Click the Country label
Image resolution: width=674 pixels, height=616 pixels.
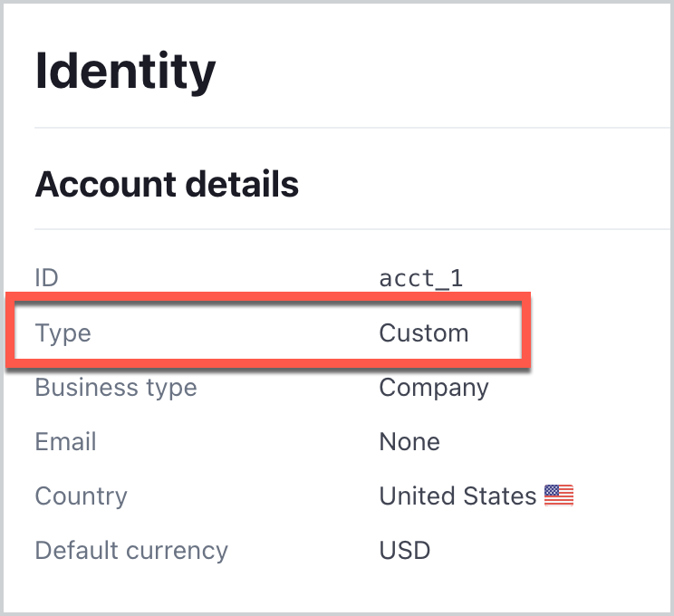click(x=82, y=496)
